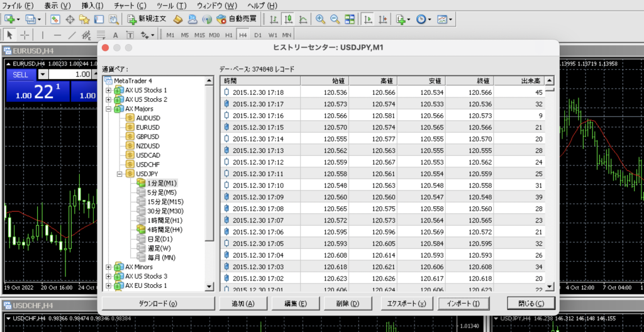Viewport: 644px width, 332px height.
Task: Expand the AX US Stocks 1 group
Action: click(x=108, y=90)
